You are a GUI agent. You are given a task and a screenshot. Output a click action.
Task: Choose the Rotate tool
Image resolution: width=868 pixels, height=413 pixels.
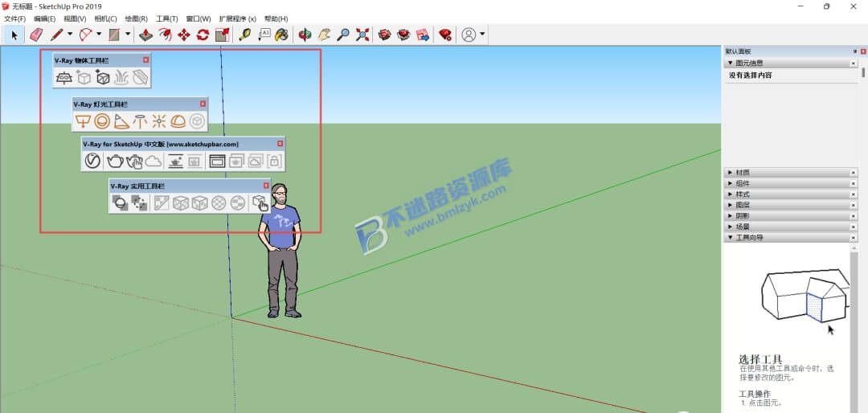[203, 35]
